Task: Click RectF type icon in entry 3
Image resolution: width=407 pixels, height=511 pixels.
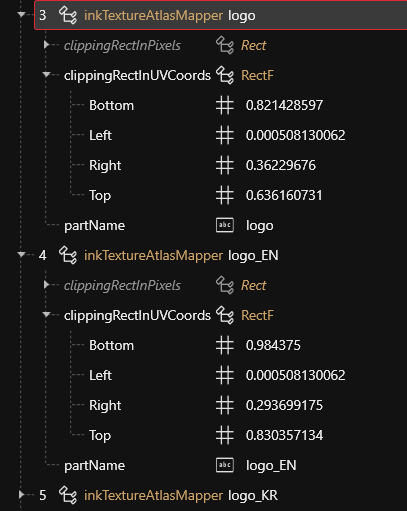Action: (225, 75)
